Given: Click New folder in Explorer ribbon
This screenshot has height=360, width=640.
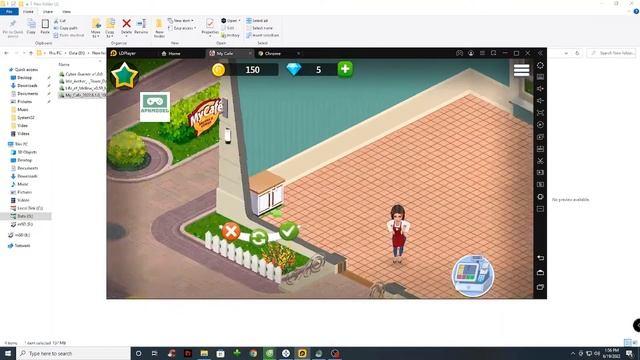Looking at the screenshot, I should pos(159,28).
